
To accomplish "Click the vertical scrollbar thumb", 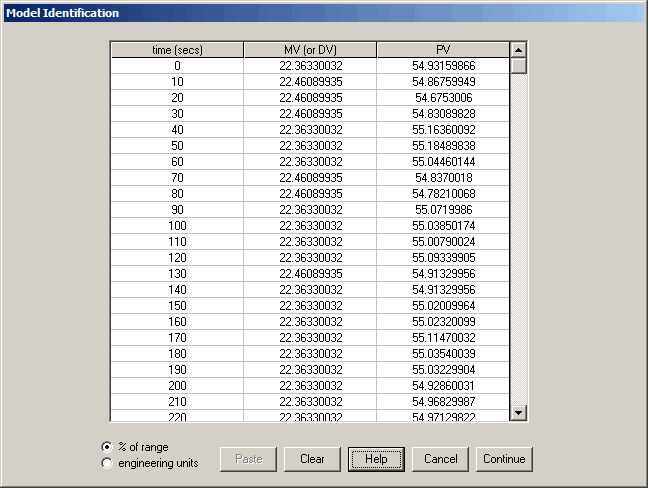I will coord(518,65).
